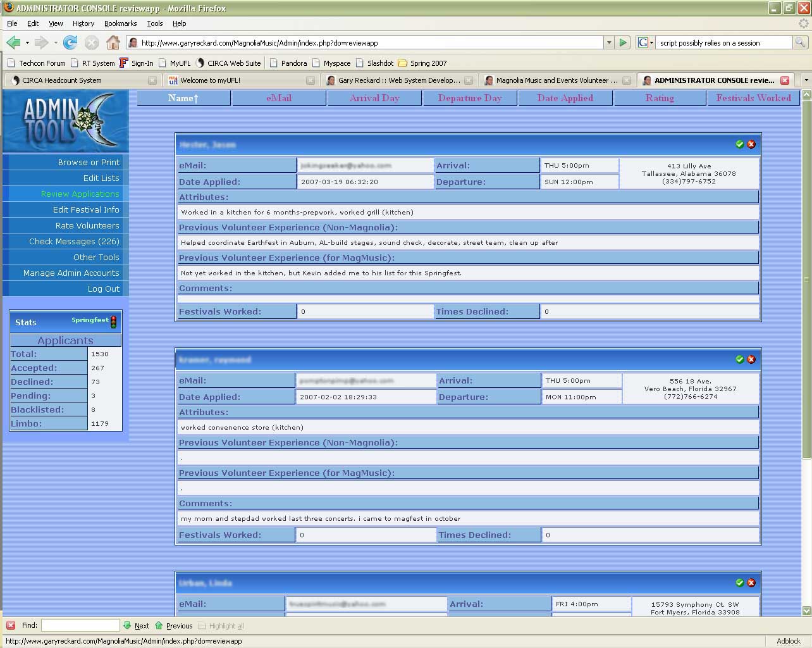Screen dimensions: 812x648
Task: Expand the URL address bar history dropdown
Action: coord(609,42)
